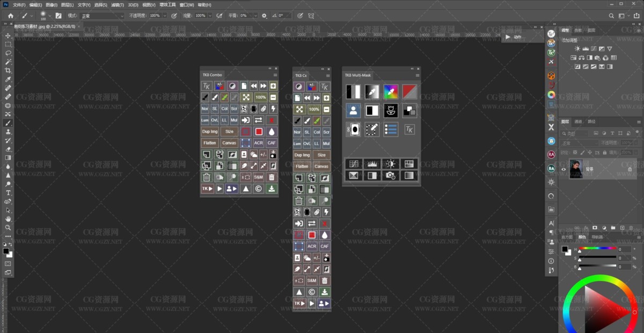Click Canvas button in TK8 Cx panel

[x=321, y=166]
